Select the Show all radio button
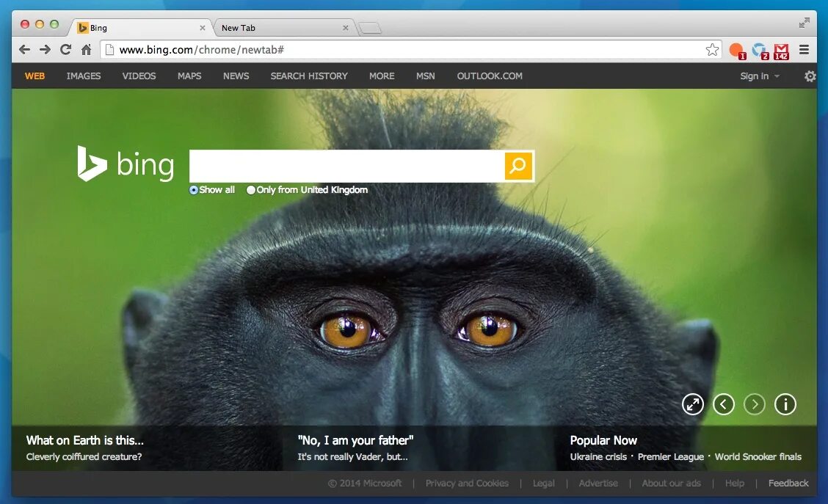828x504 pixels. pyautogui.click(x=194, y=190)
